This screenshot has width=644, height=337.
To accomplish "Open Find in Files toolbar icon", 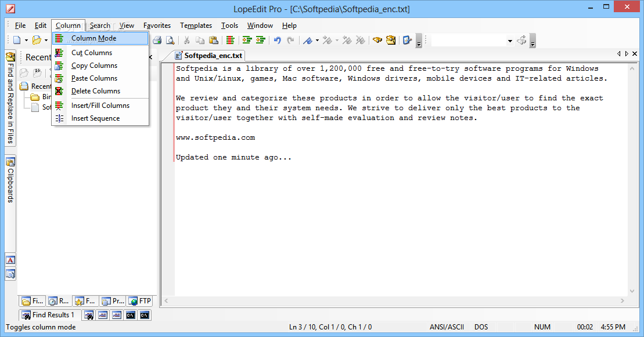I will click(x=391, y=40).
